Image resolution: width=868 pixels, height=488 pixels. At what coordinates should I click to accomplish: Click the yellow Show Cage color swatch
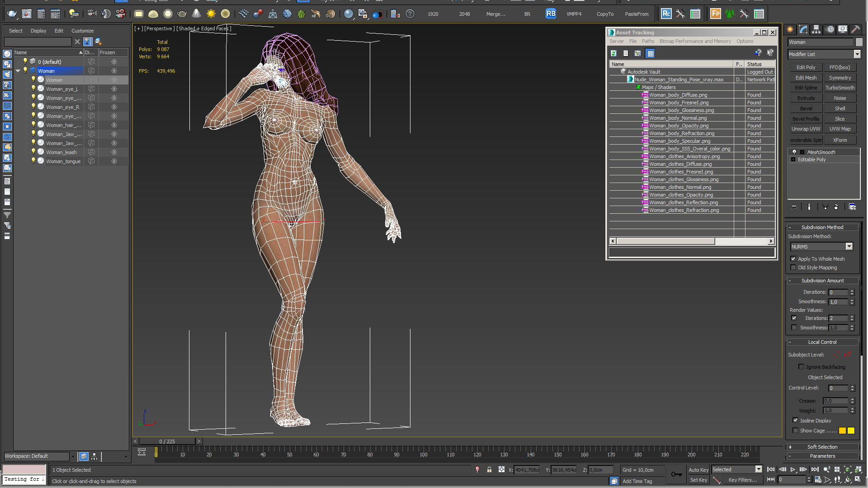pyautogui.click(x=851, y=431)
